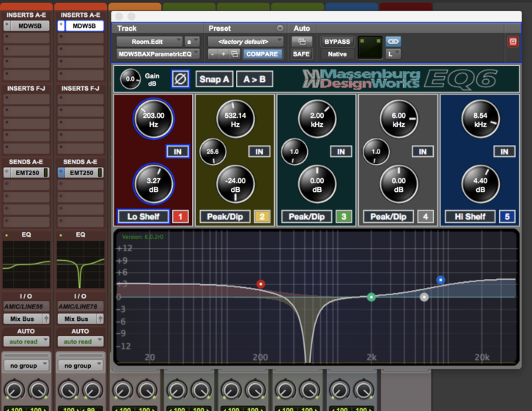
Task: Click the Peak/Dip button for band 2
Action: (225, 217)
